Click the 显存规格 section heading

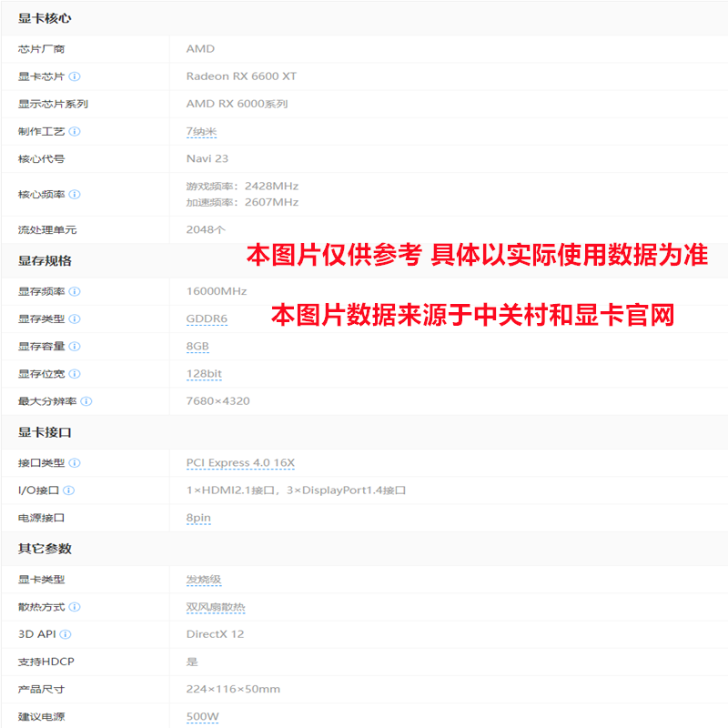pyautogui.click(x=45, y=260)
